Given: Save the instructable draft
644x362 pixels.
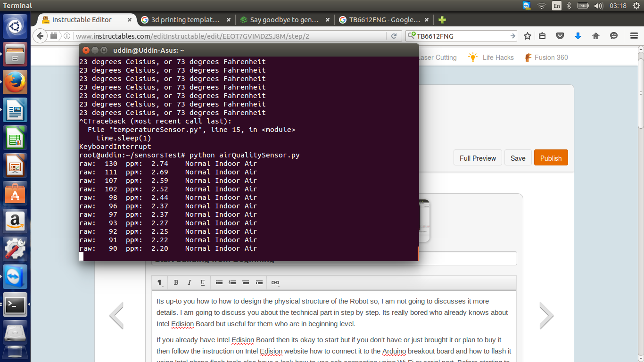Looking at the screenshot, I should 518,158.
